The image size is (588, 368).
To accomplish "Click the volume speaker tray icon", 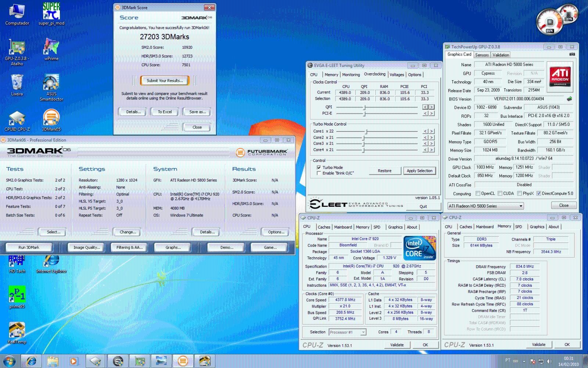I will pos(549,361).
